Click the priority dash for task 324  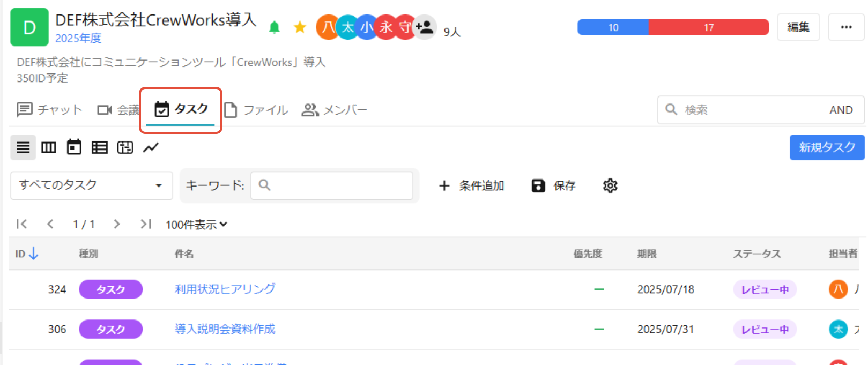(x=599, y=289)
